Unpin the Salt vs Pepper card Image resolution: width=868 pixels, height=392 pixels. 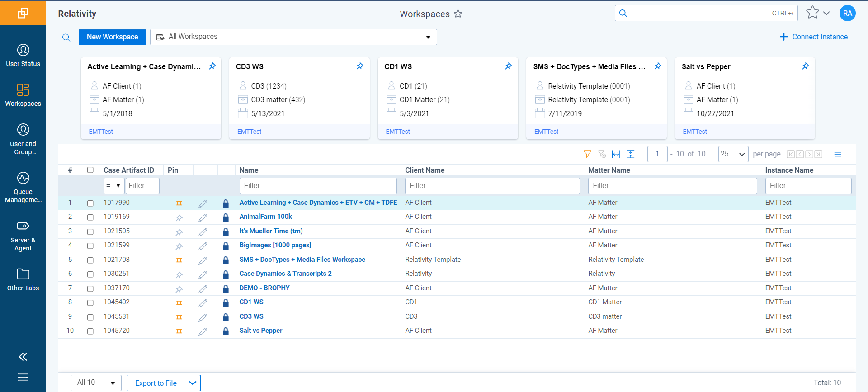pos(806,66)
